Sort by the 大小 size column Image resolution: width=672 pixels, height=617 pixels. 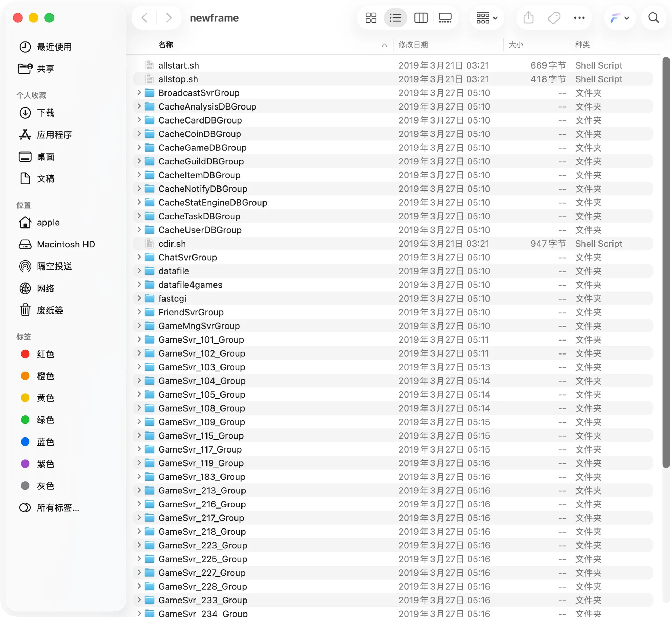tap(516, 45)
